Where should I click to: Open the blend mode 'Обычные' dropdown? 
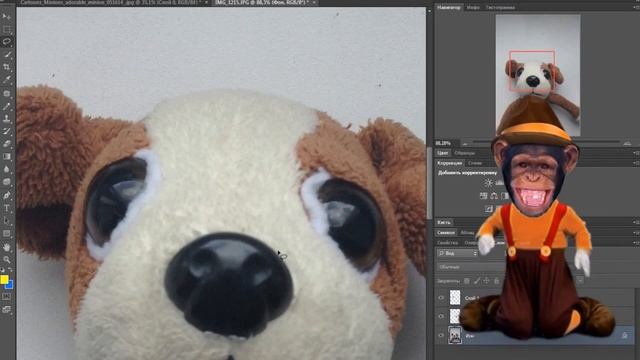click(x=470, y=267)
